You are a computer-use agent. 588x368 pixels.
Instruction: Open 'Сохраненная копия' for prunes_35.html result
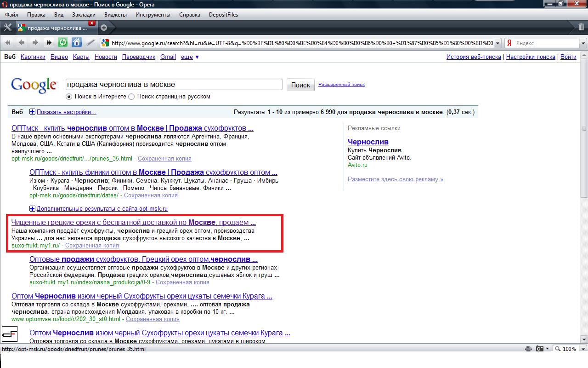click(x=164, y=158)
